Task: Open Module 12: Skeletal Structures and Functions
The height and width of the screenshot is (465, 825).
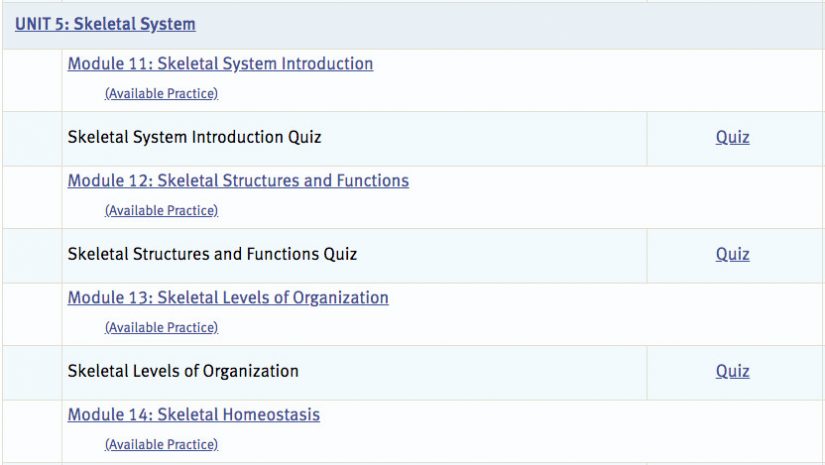Action: coord(238,181)
